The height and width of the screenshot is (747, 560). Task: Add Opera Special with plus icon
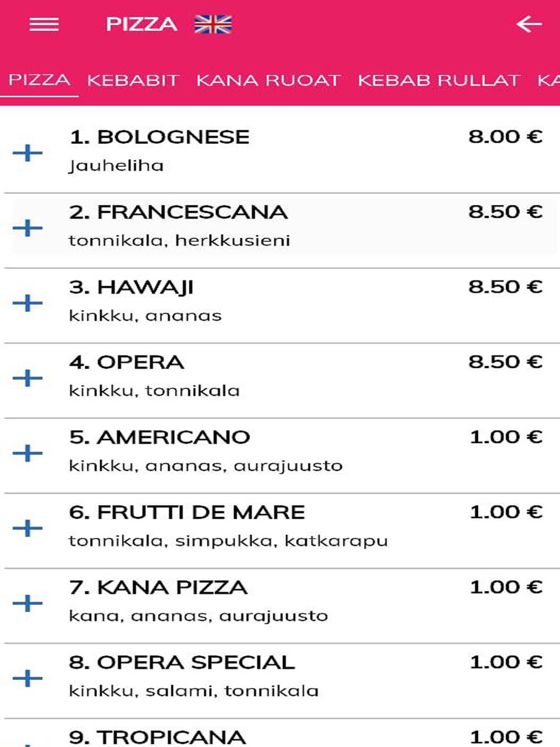[x=27, y=678]
